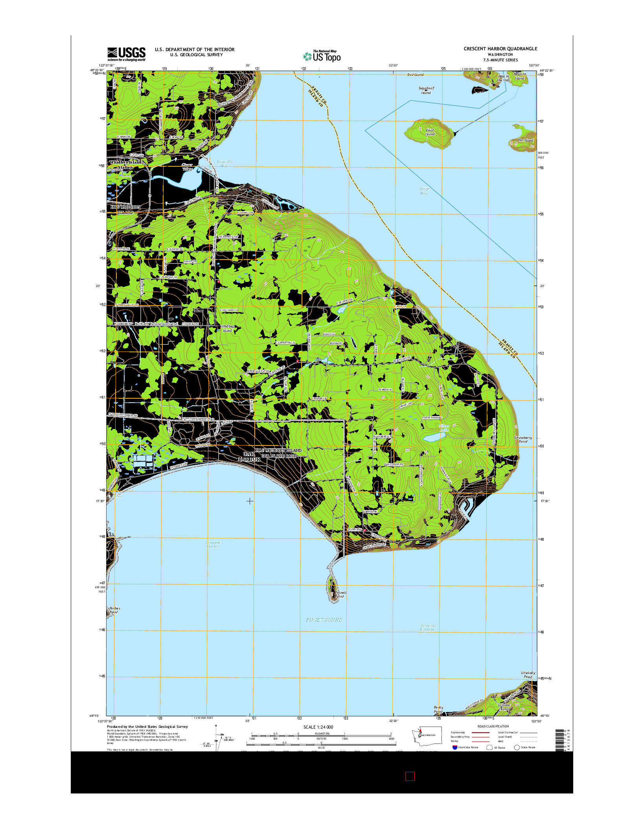Screen dimensions: 644x821
Task: Click the USGS logo in the header
Action: [126, 54]
